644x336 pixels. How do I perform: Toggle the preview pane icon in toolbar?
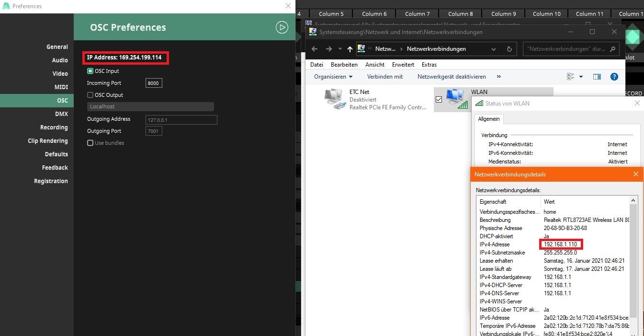coord(597,77)
